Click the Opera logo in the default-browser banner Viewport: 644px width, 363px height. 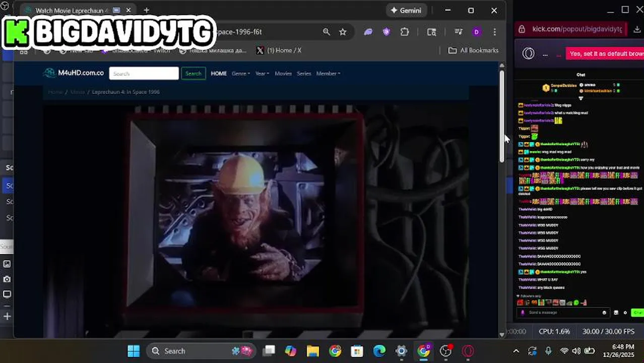pos(528,53)
